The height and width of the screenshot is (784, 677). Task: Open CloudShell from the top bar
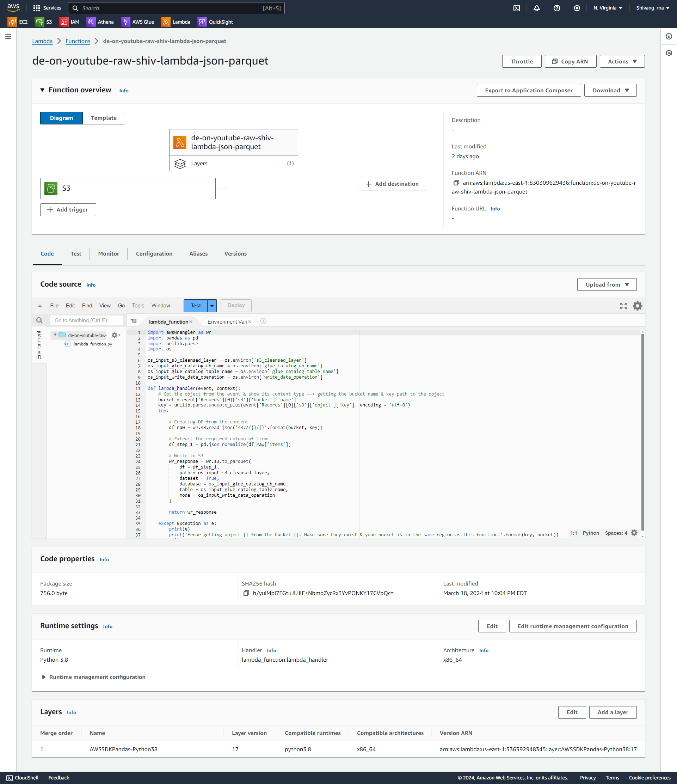coord(517,8)
